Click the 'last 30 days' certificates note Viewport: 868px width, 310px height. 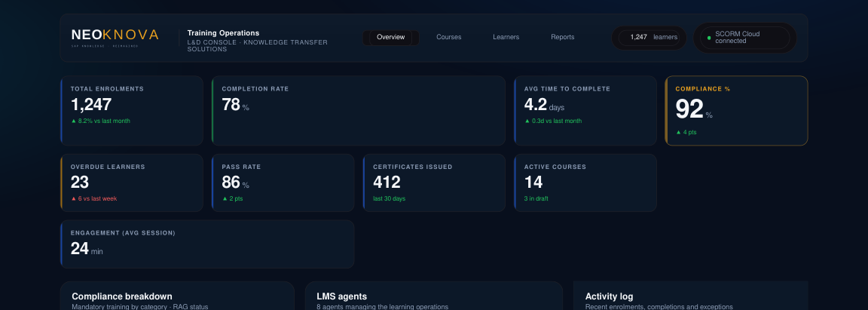coord(389,198)
